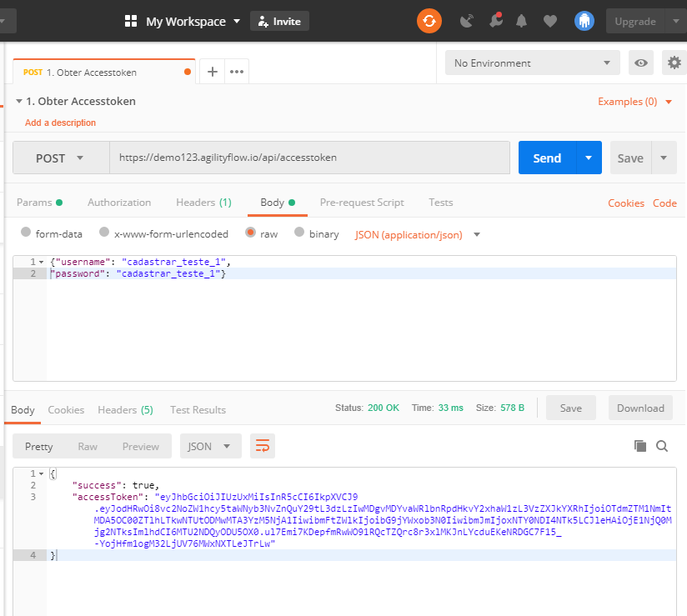This screenshot has height=616, width=687.
Task: Click the orange sync icon
Action: click(429, 21)
